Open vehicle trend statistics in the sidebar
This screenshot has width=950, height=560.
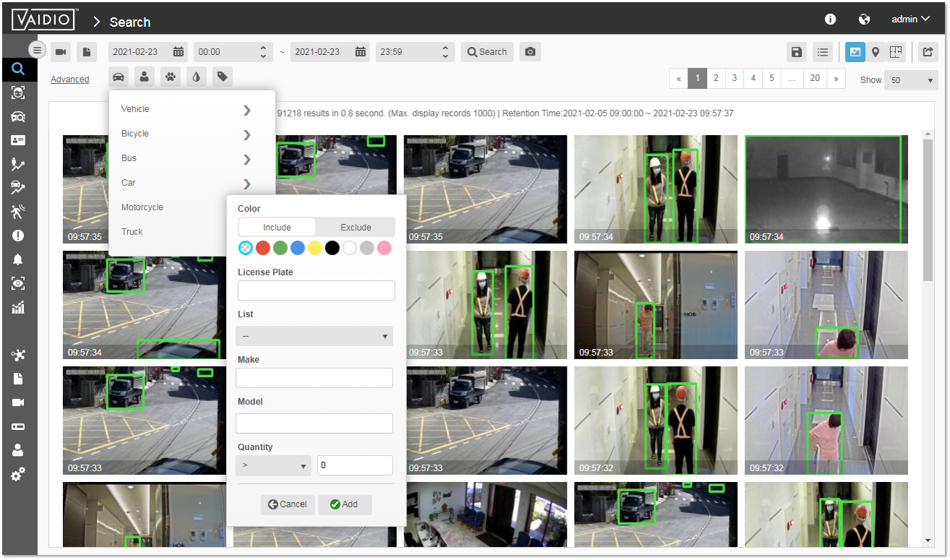click(18, 188)
